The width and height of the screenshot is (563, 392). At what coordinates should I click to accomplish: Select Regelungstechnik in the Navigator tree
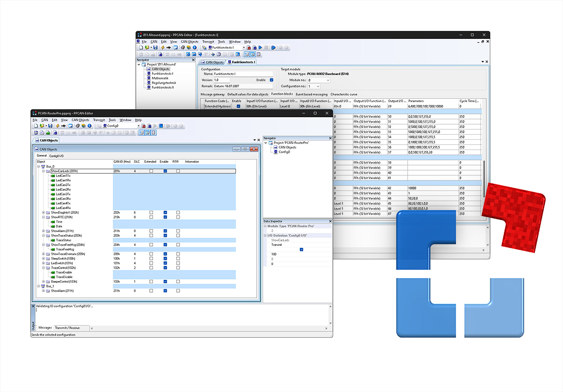(164, 83)
